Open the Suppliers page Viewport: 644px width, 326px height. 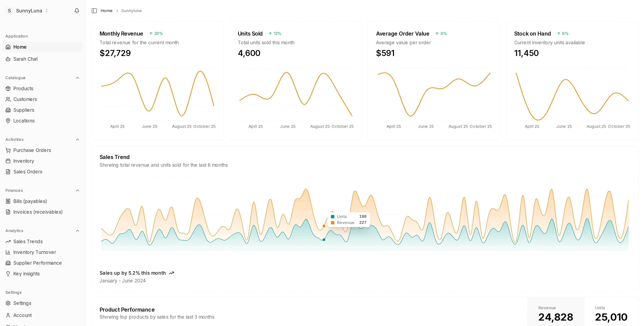pyautogui.click(x=23, y=110)
